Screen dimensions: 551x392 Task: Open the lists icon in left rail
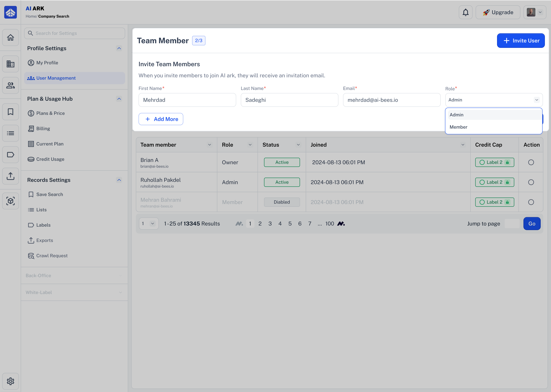(x=10, y=133)
